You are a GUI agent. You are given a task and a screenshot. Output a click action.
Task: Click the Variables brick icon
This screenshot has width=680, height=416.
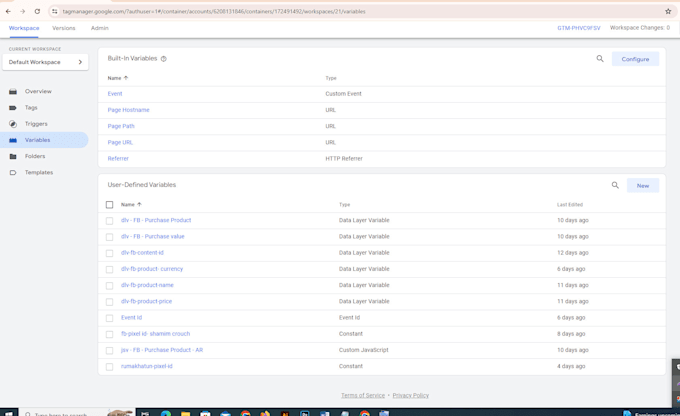(13, 140)
